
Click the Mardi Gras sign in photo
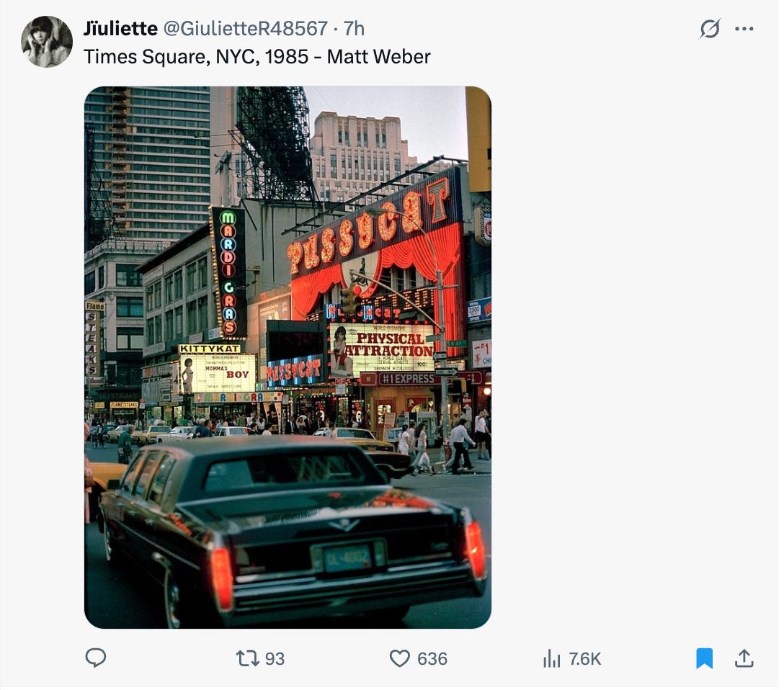point(228,272)
